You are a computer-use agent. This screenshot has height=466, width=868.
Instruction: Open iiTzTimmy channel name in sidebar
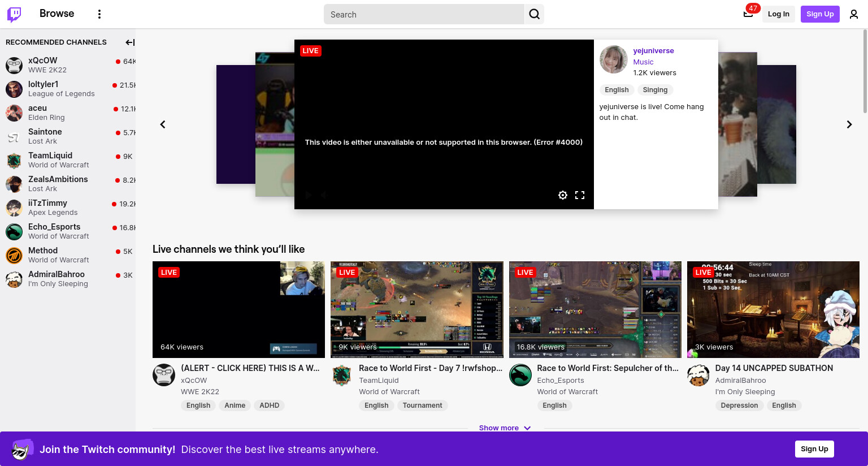[47, 203]
